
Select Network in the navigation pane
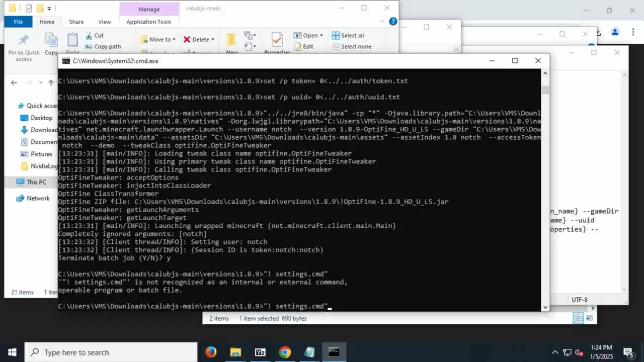[x=33, y=198]
